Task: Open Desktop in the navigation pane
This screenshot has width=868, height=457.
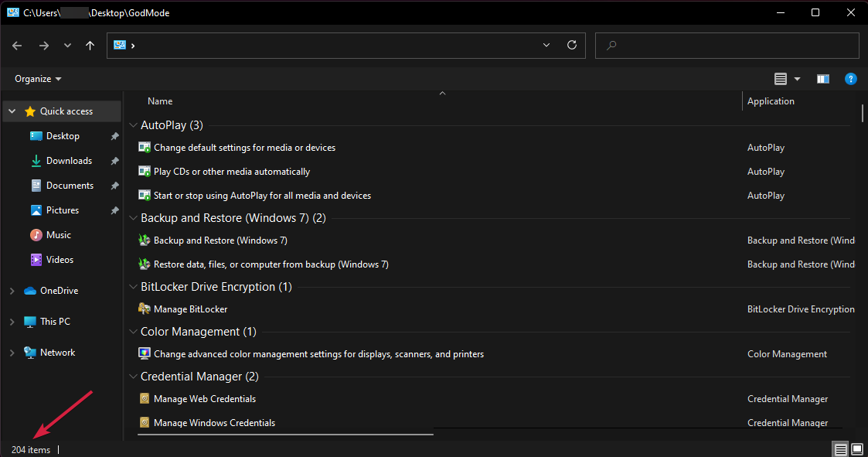Action: 63,136
